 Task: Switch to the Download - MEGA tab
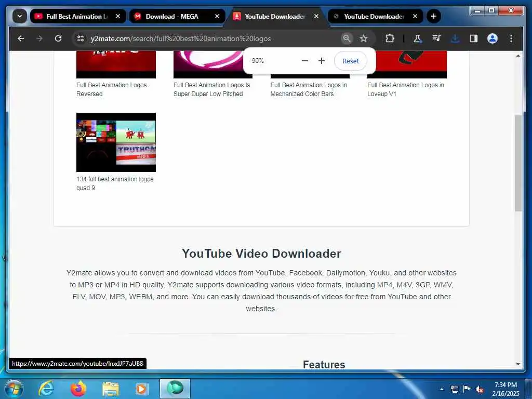click(177, 16)
